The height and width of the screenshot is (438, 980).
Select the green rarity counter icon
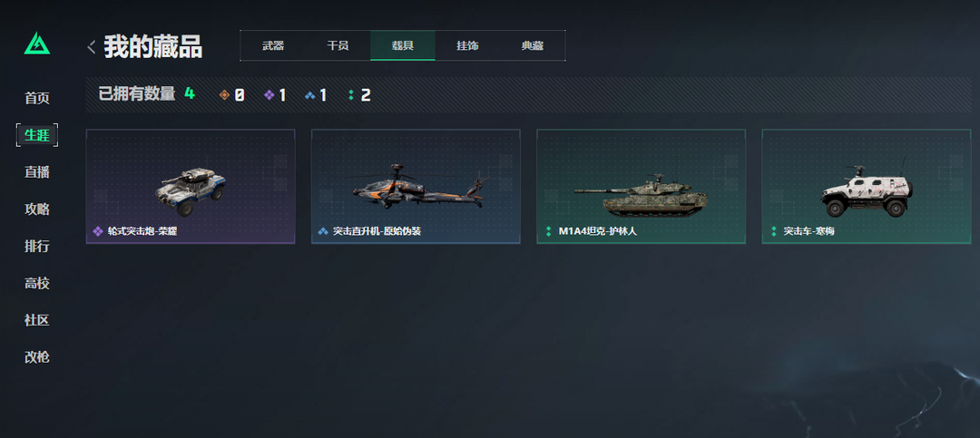[350, 95]
